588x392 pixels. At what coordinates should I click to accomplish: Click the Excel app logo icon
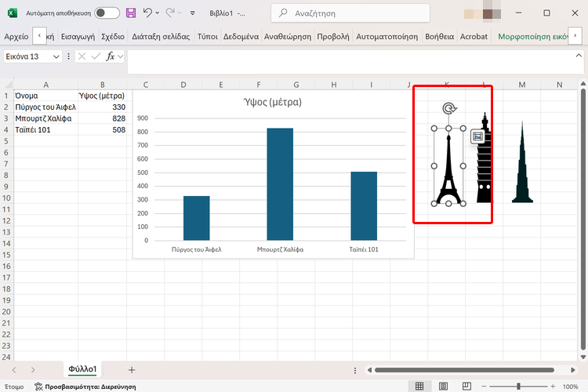pyautogui.click(x=12, y=13)
